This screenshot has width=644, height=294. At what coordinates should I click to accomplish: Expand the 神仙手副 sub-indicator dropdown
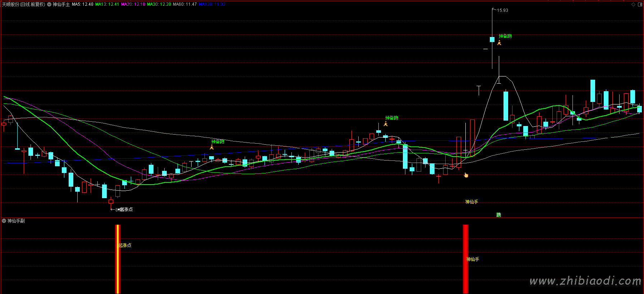coord(4,221)
